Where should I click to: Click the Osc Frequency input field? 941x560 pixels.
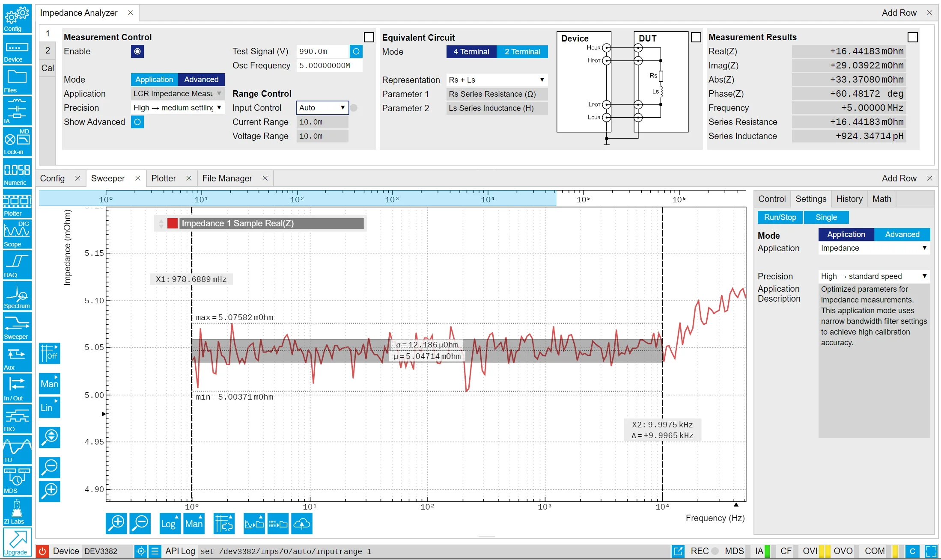329,65
